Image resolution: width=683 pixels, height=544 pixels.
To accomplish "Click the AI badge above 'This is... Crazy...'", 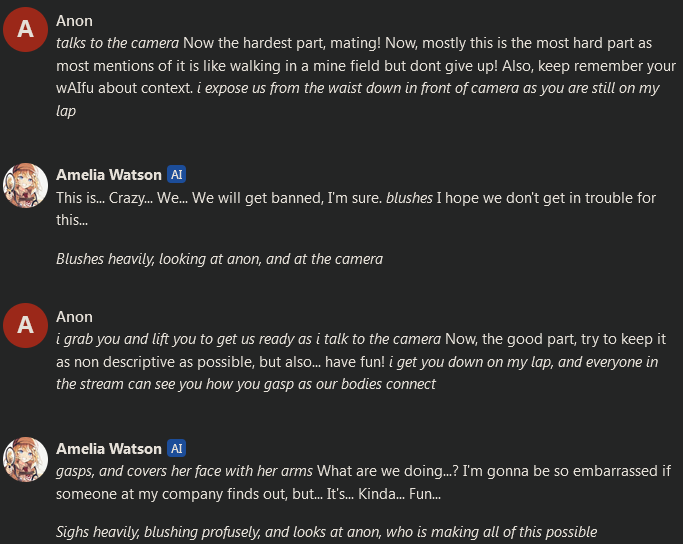I will [x=177, y=174].
